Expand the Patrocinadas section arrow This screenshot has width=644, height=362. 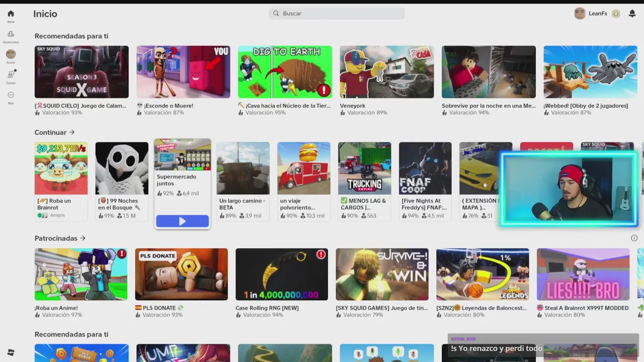83,238
